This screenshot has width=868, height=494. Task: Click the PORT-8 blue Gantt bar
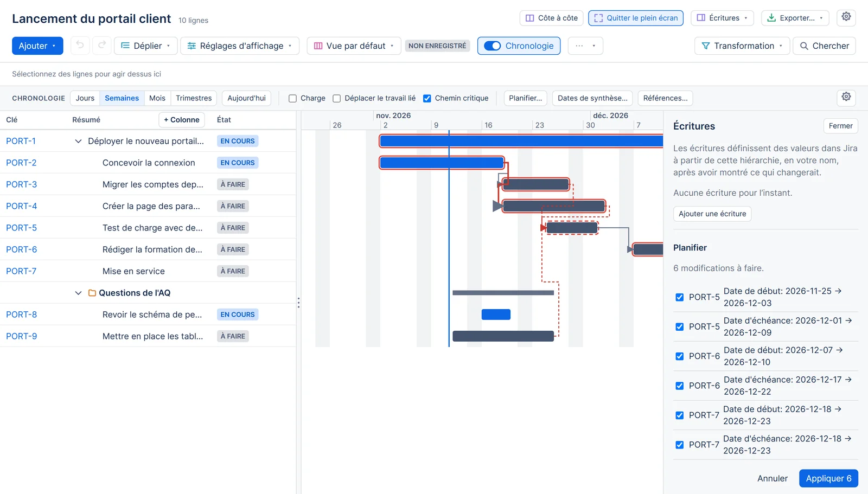click(x=496, y=315)
